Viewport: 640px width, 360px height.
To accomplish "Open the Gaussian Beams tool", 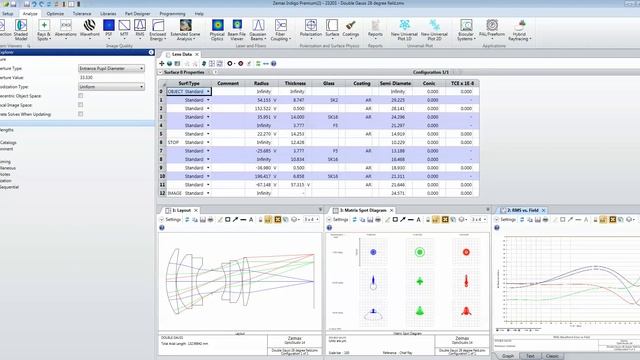I will [x=258, y=30].
